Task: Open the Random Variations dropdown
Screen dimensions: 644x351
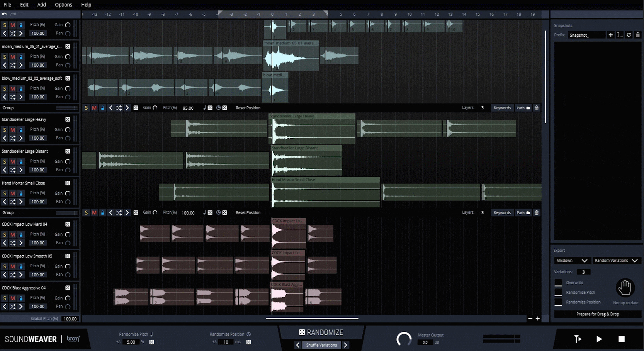Action: 616,261
